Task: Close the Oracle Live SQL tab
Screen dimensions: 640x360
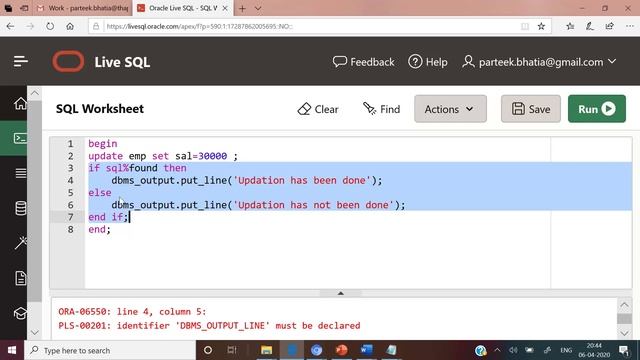Action: tap(225, 8)
